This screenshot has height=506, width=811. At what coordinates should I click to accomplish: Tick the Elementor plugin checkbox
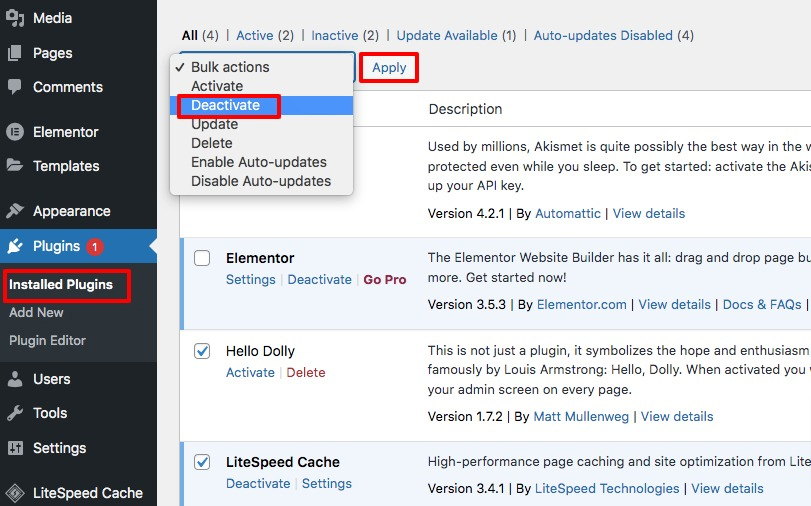click(x=202, y=258)
